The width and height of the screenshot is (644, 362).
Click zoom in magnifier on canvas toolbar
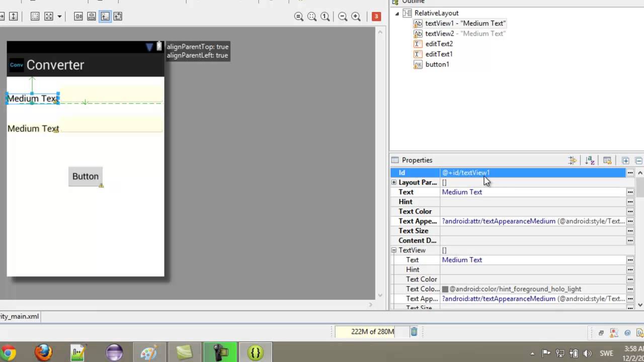coord(356,17)
